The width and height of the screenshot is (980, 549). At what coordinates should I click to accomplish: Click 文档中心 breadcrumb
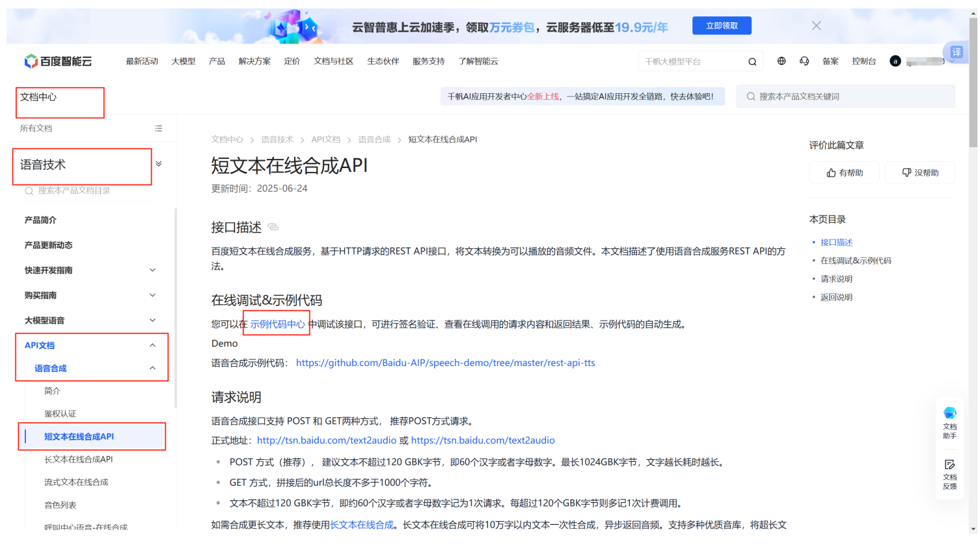point(227,139)
